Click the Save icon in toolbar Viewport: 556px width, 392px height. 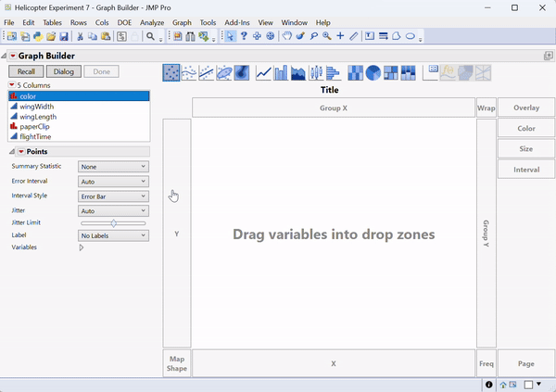pos(64,36)
